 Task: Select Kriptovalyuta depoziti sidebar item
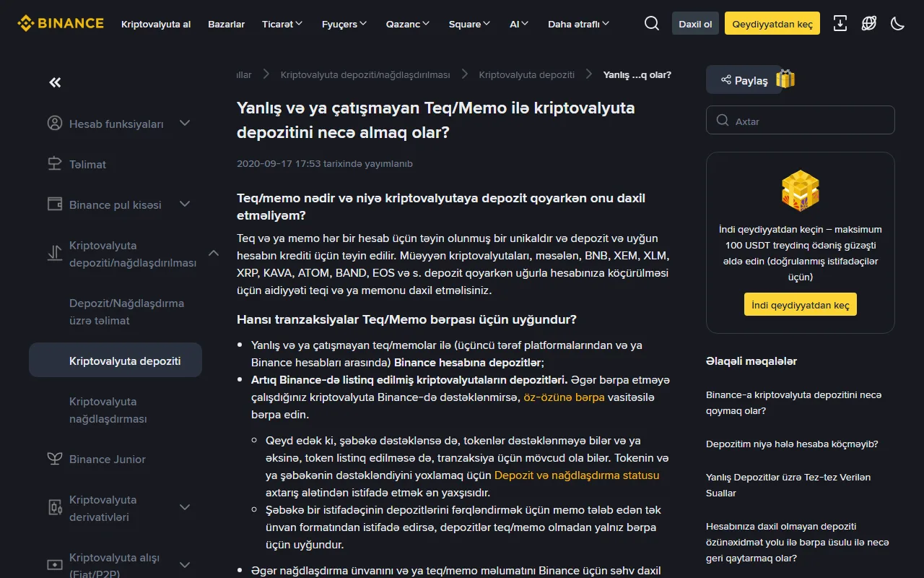pos(115,361)
